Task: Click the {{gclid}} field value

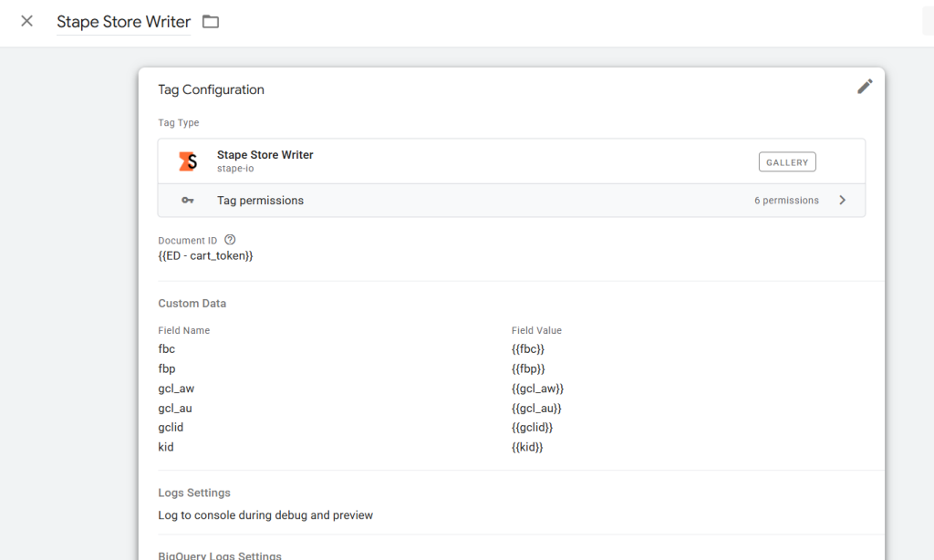Action: click(x=532, y=428)
